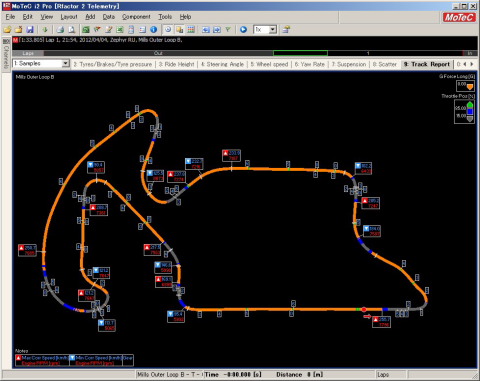Image resolution: width=480 pixels, height=381 pixels.
Task: Click the Open log file folder icon
Action: (x=7, y=30)
